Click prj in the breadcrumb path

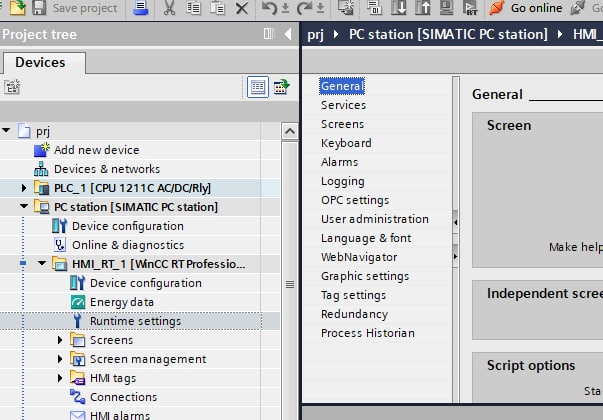click(x=315, y=34)
